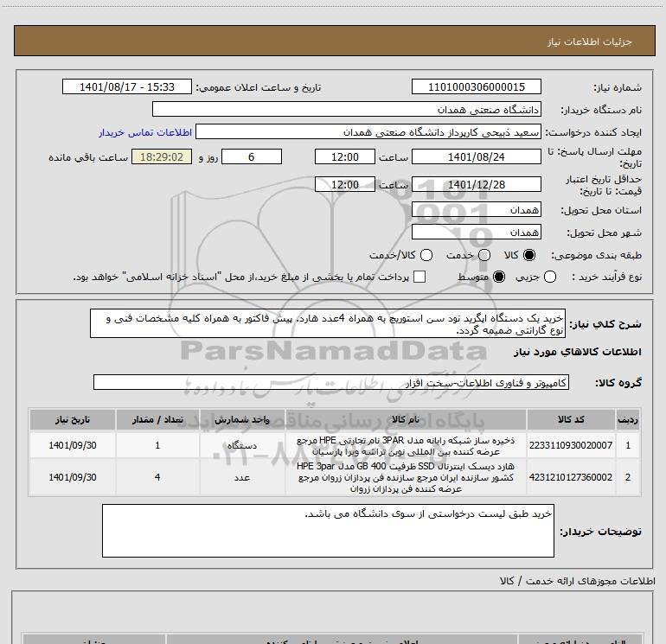Choose the جزیی purchase type radio
Viewport: 666px width, 644px height.
(549, 277)
